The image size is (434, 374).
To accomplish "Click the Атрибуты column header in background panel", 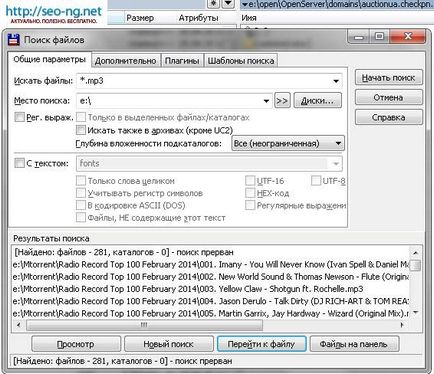I will coord(198,18).
